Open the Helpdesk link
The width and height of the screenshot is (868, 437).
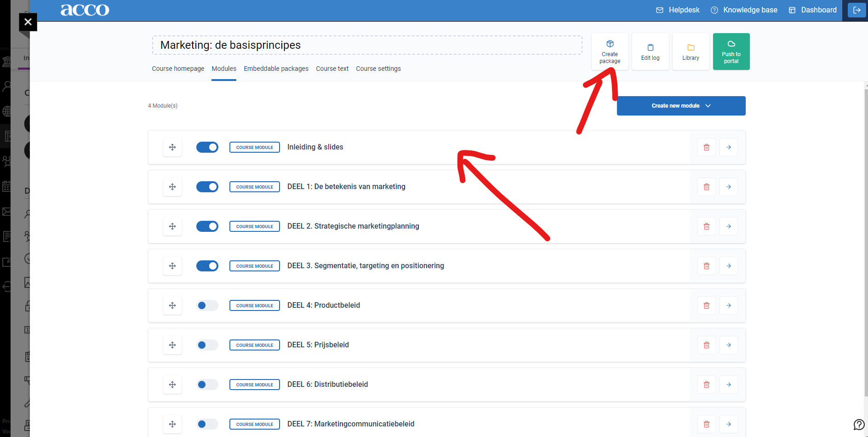coord(678,10)
